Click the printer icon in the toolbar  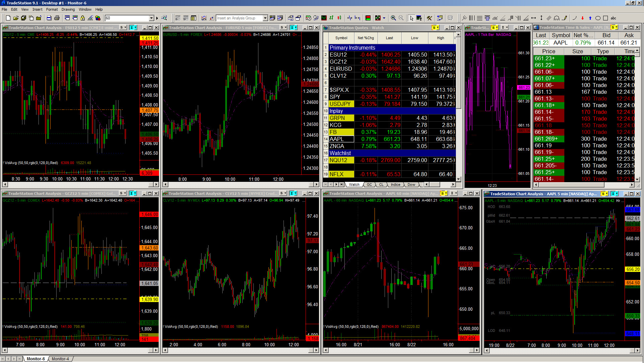point(57,18)
